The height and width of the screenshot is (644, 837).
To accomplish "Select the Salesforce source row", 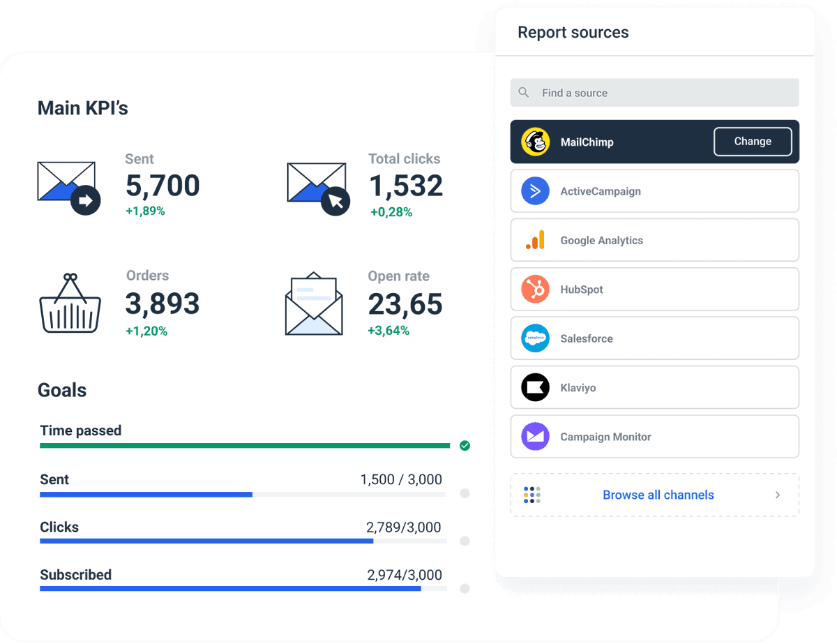I will point(654,338).
